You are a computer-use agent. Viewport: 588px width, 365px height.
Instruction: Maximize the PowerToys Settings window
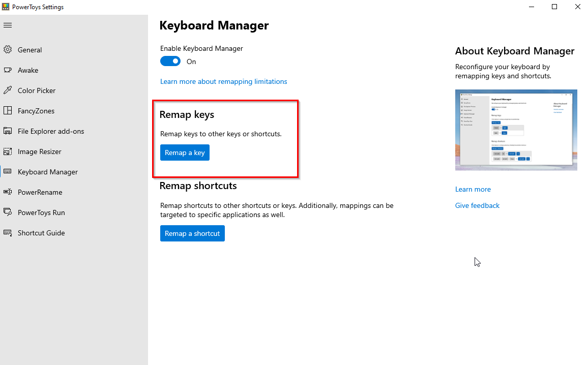click(x=554, y=7)
